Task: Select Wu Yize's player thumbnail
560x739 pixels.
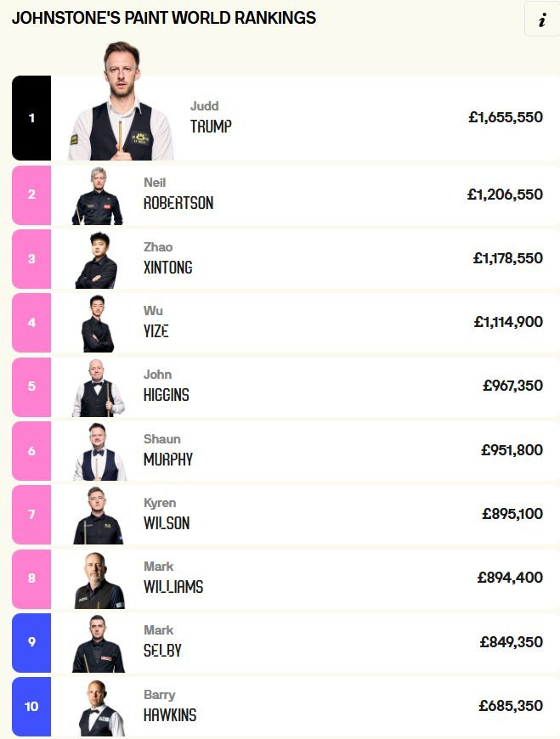Action: [98, 324]
